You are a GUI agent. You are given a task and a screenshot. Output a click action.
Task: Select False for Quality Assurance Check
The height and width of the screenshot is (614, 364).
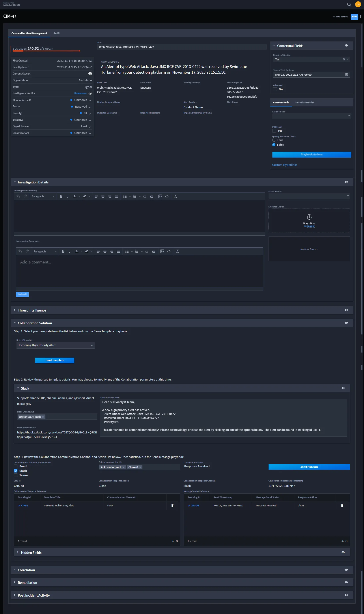(x=274, y=145)
